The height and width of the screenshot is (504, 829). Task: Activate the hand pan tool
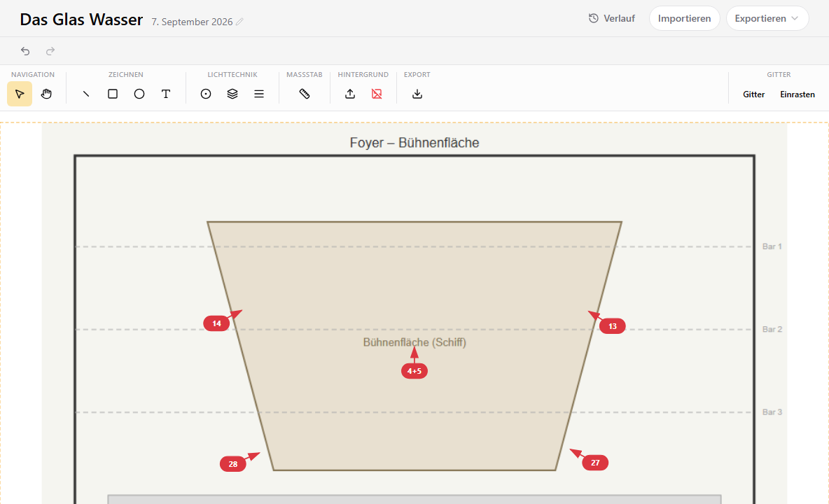46,94
